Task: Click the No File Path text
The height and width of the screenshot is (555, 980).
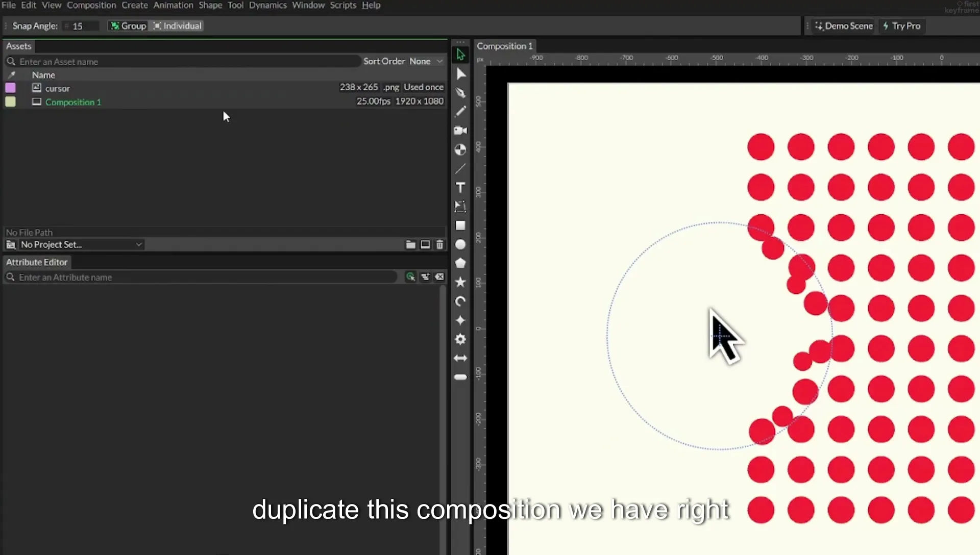Action: coord(29,233)
